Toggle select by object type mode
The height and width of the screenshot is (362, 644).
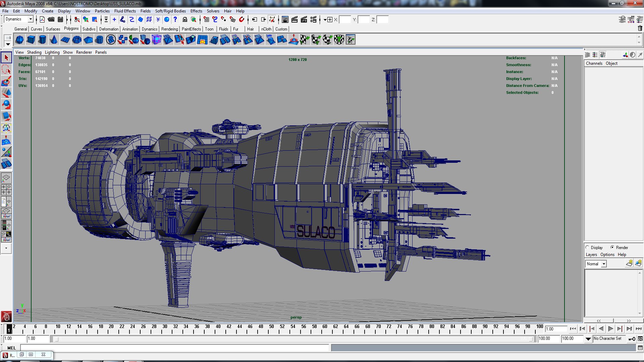(86, 19)
